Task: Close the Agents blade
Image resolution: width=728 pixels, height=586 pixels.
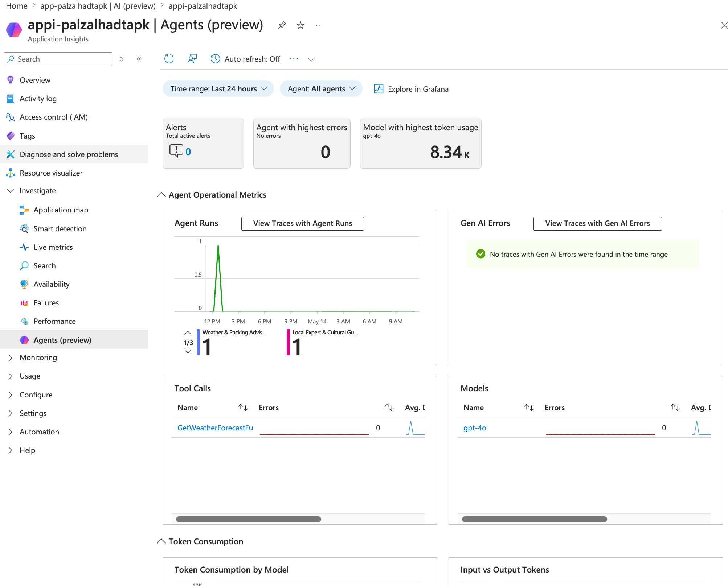Action: click(724, 25)
